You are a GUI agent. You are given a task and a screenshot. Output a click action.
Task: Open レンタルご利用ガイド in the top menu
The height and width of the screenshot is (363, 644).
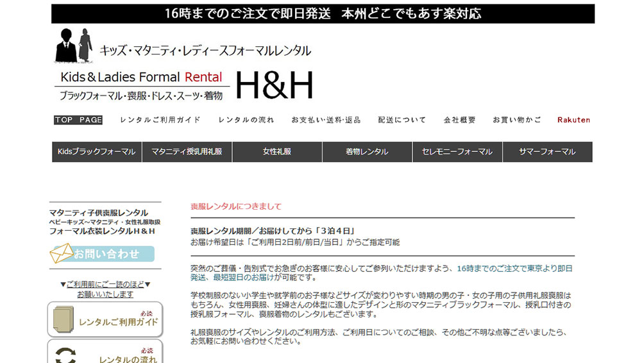click(x=160, y=120)
